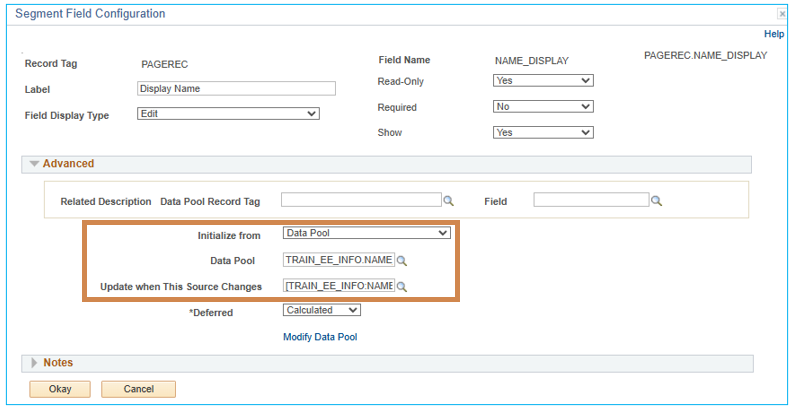Click the PAGEREC record tag value
Image resolution: width=790 pixels, height=408 pixels.
point(165,64)
